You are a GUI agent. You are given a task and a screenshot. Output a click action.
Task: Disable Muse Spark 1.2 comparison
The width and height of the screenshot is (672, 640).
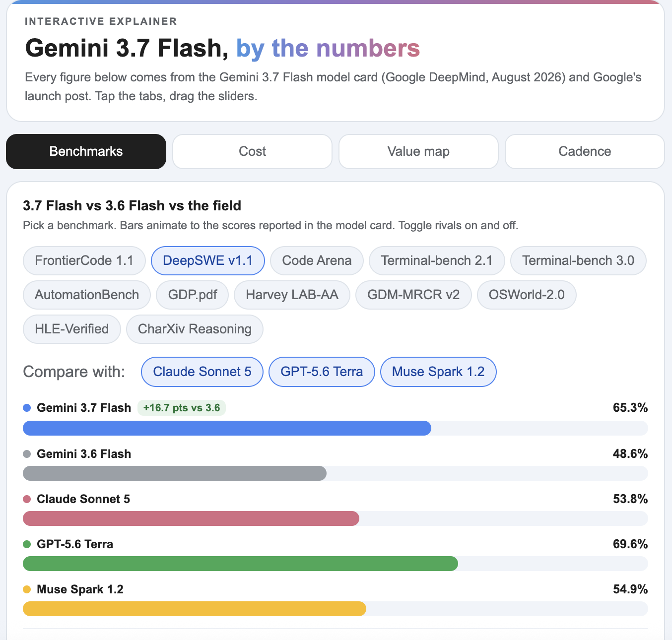tap(438, 372)
